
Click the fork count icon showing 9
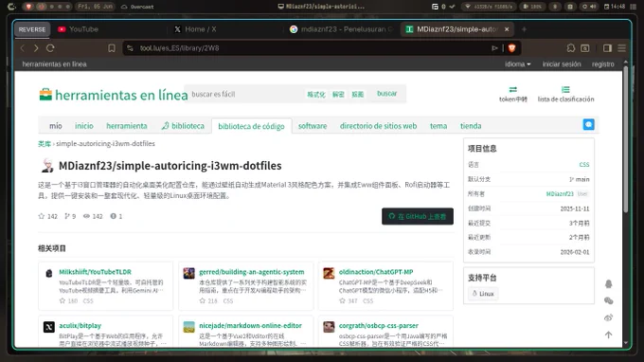click(x=67, y=216)
